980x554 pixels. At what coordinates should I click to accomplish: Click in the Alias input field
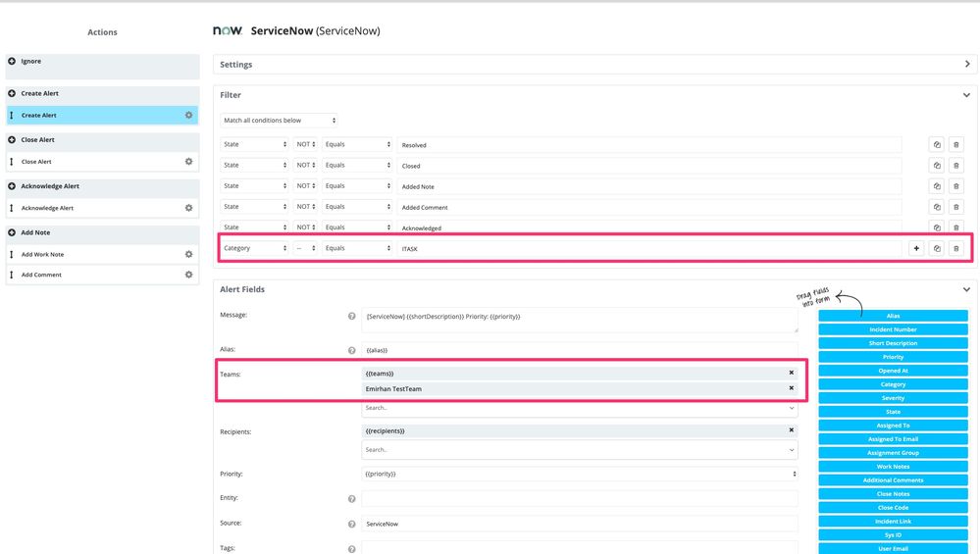(580, 350)
